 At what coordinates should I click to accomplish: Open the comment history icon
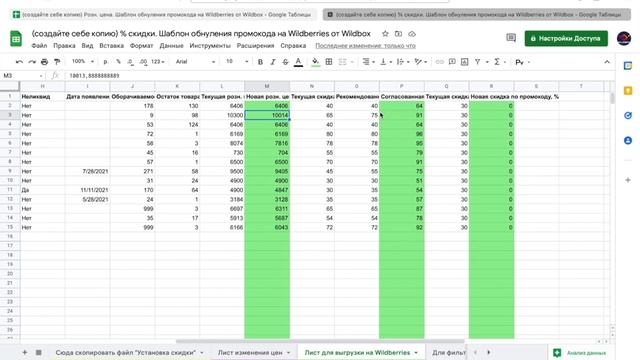coord(511,38)
